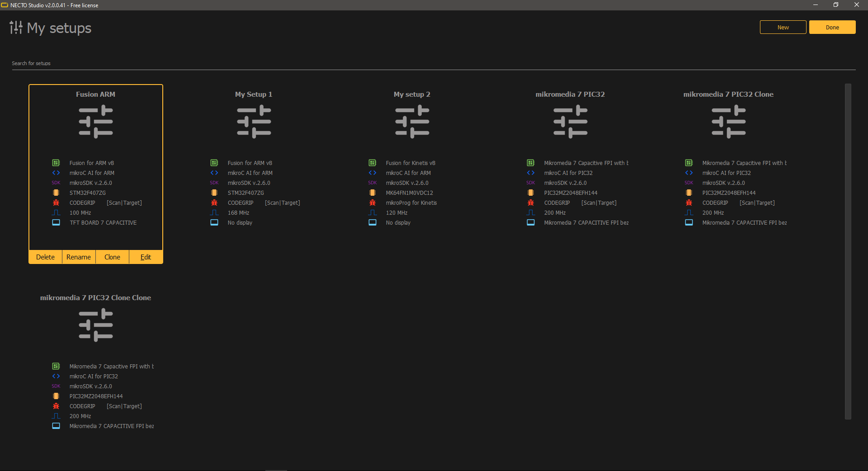The width and height of the screenshot is (868, 471).
Task: Click clock icon next to 168 MHz
Action: point(214,212)
